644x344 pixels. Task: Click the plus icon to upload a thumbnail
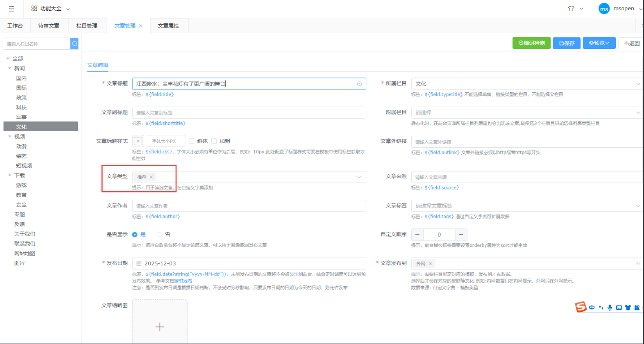click(160, 327)
